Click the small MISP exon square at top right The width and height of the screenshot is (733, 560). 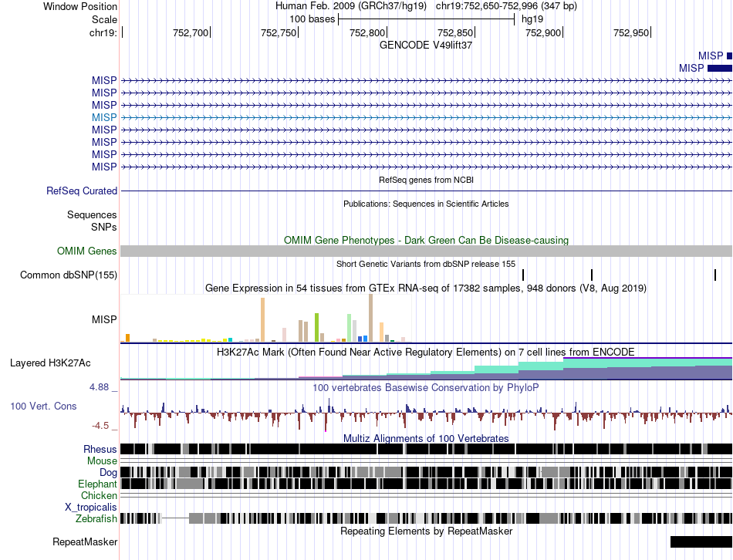(x=729, y=56)
